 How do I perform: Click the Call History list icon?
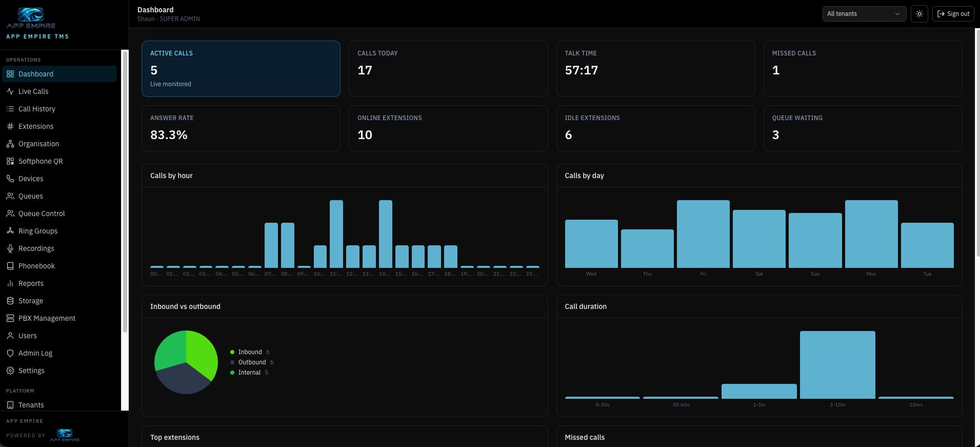pos(10,109)
